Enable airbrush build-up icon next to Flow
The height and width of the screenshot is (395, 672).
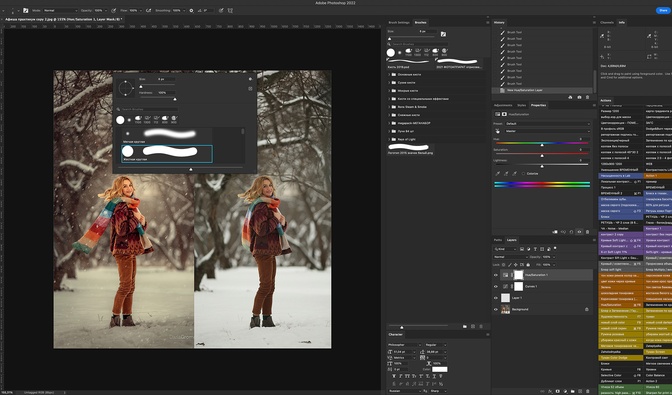149,10
